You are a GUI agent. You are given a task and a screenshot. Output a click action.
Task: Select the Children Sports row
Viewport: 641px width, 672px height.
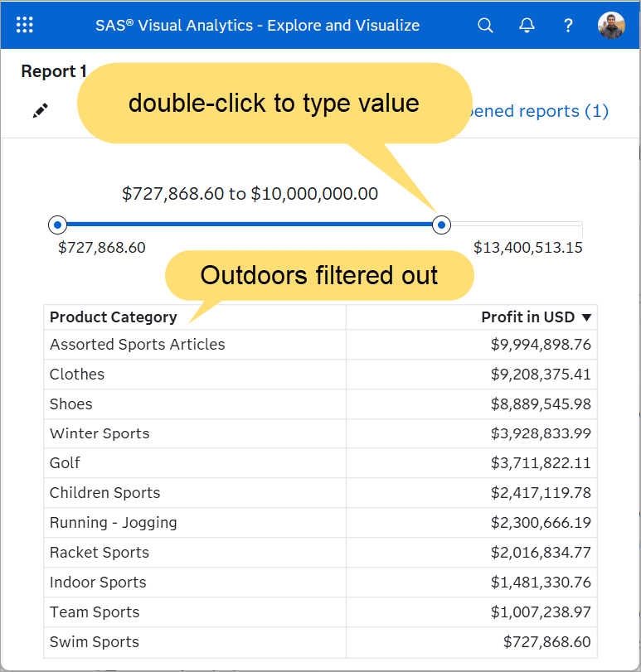pyautogui.click(x=320, y=493)
